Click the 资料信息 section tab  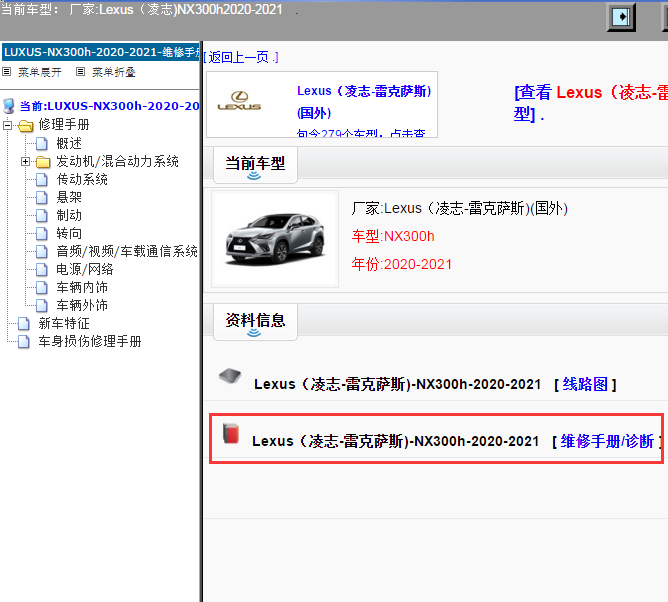click(x=255, y=322)
